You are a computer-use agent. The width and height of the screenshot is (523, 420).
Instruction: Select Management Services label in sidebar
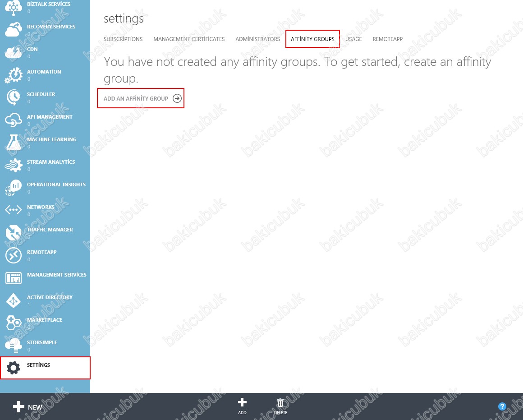pyautogui.click(x=57, y=275)
